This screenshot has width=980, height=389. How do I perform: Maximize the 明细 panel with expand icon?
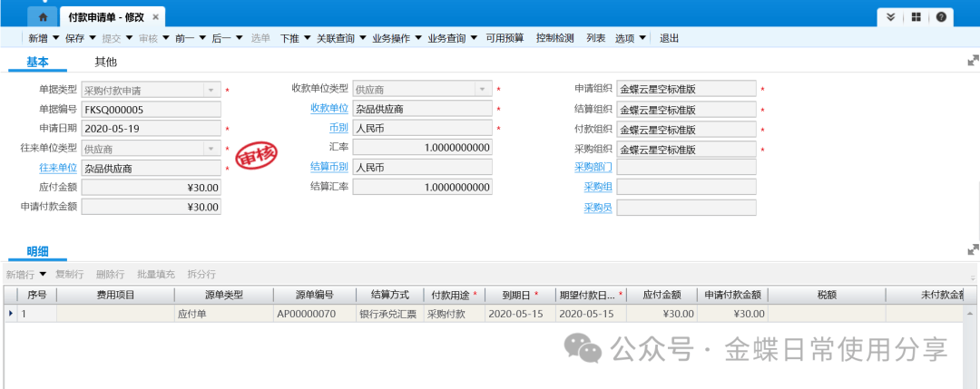(973, 249)
